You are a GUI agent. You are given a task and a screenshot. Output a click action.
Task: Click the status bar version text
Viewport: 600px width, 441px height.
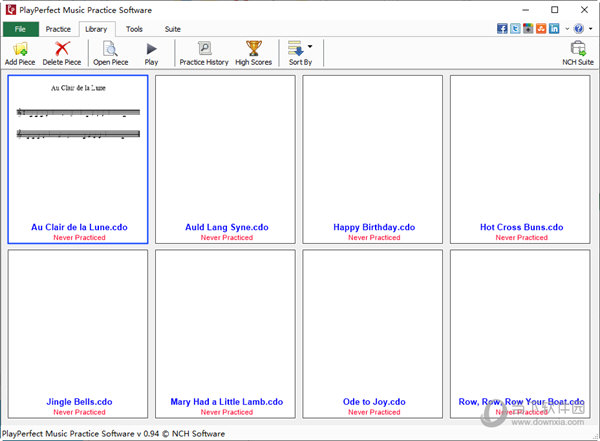point(114,433)
